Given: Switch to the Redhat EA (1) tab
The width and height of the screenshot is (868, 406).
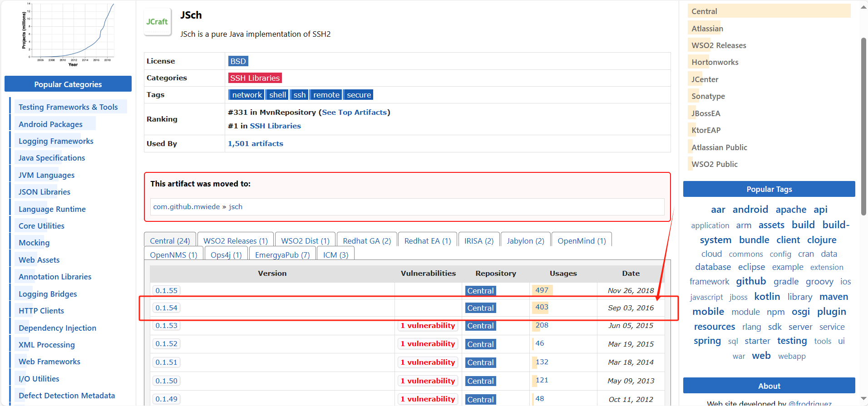Looking at the screenshot, I should [x=428, y=240].
